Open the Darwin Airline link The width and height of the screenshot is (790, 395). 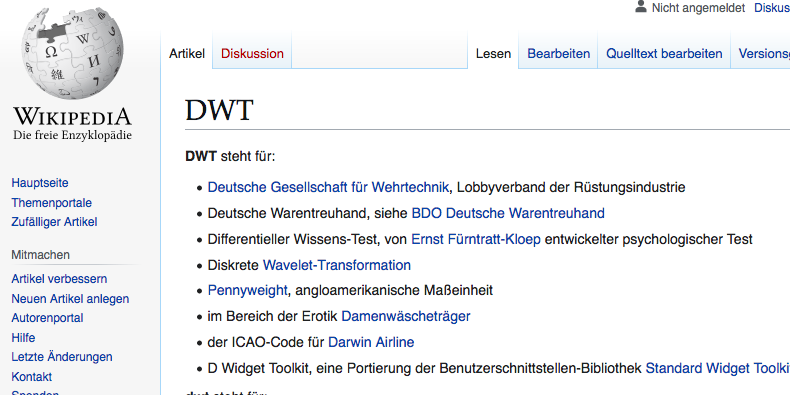coord(371,343)
